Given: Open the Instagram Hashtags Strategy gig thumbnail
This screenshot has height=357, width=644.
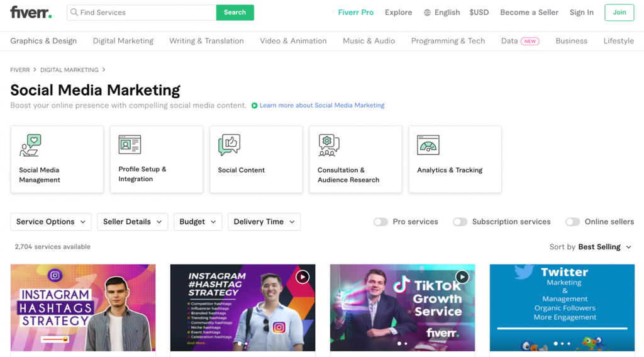Looking at the screenshot, I should (83, 308).
